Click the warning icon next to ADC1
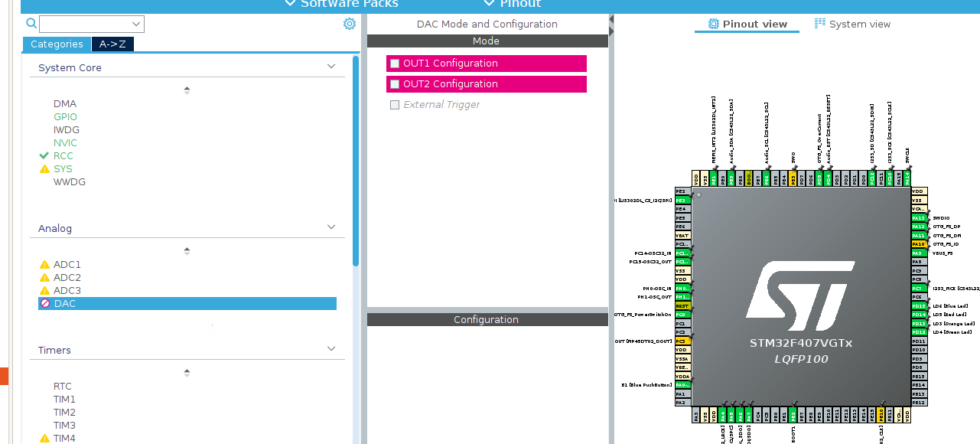 (x=45, y=264)
